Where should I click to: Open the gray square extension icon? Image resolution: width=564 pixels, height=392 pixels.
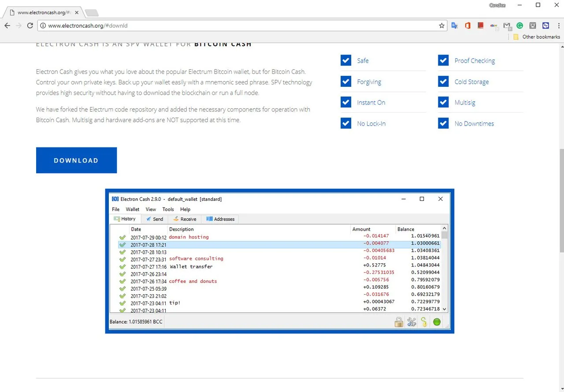coord(533,26)
